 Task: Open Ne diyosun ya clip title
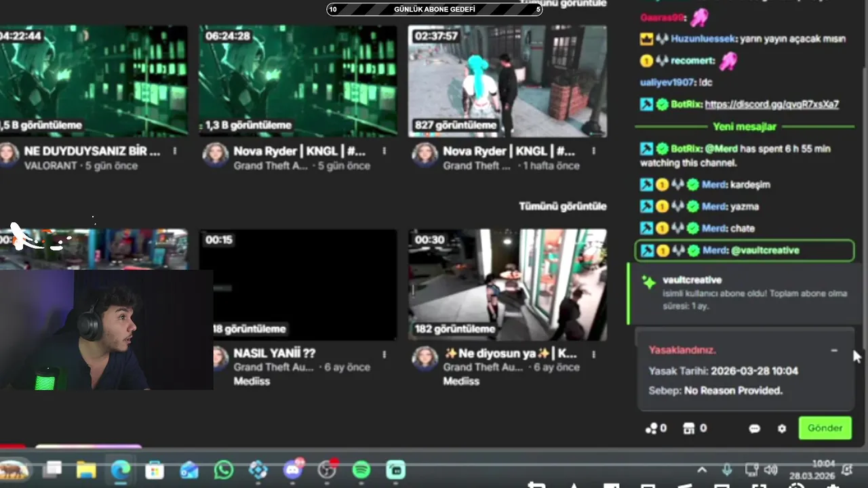(x=510, y=353)
